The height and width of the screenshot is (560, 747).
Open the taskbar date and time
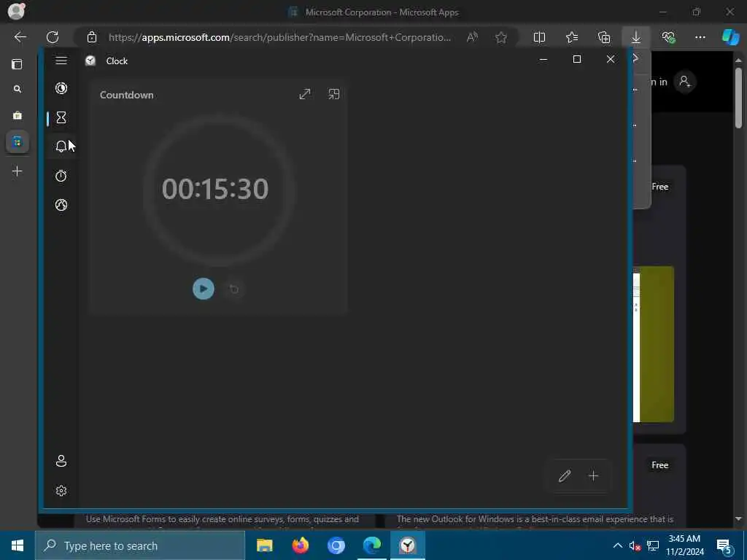pos(684,545)
